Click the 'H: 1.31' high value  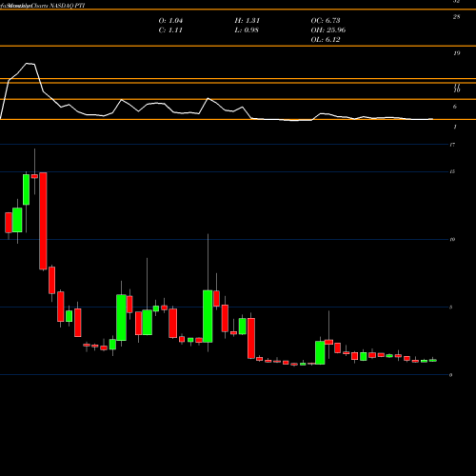(248, 21)
